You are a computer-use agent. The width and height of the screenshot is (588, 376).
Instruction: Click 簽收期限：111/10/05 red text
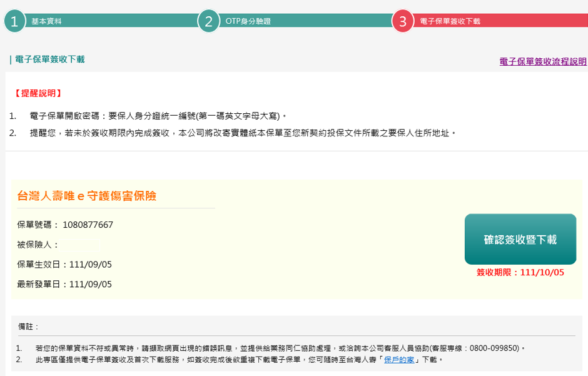tap(520, 273)
